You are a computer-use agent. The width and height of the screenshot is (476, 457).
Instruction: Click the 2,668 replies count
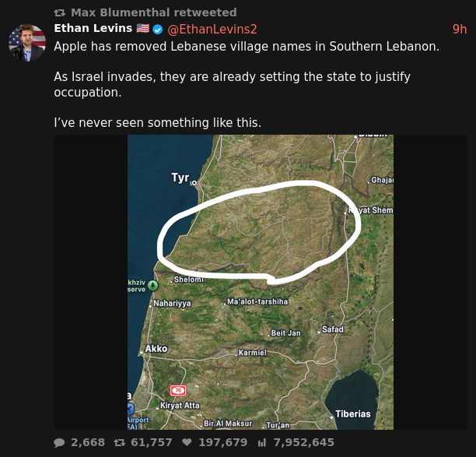click(x=88, y=442)
